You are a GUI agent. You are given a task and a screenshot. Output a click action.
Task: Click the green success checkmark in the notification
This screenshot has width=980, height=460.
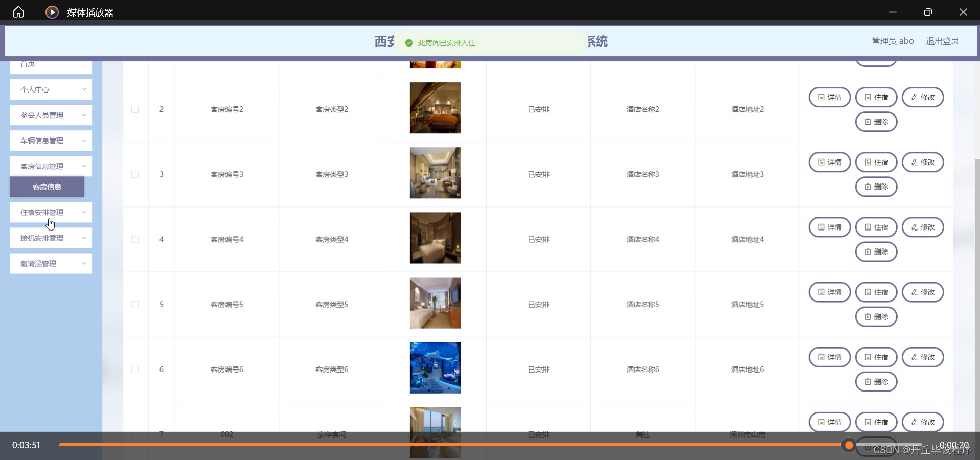[x=408, y=43]
